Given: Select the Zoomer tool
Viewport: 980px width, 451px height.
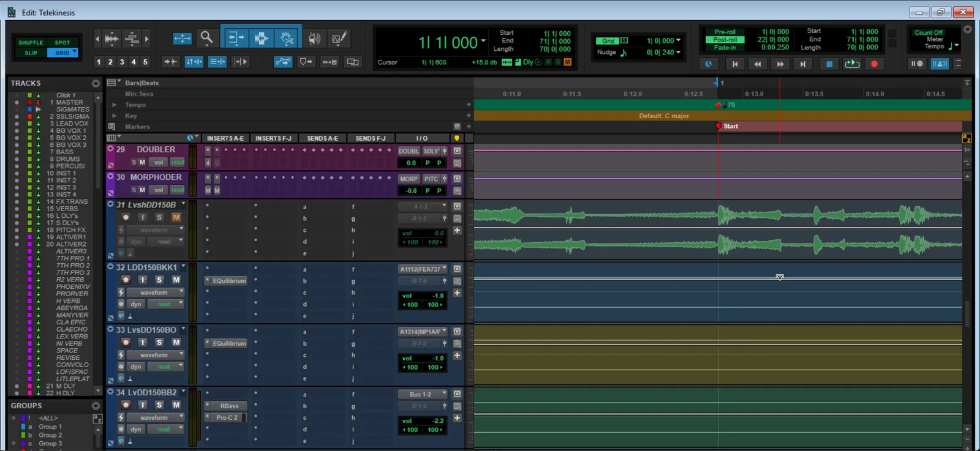Looking at the screenshot, I should click(x=206, y=39).
